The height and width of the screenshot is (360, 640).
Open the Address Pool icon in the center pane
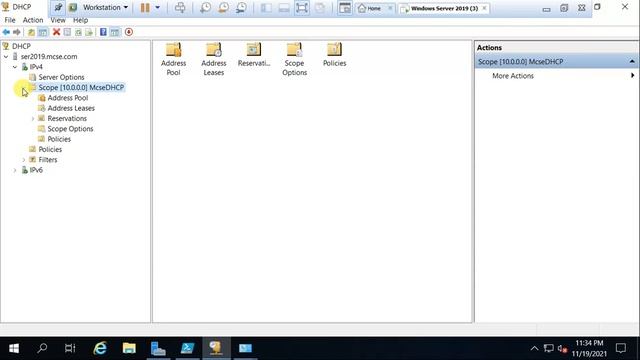click(173, 60)
